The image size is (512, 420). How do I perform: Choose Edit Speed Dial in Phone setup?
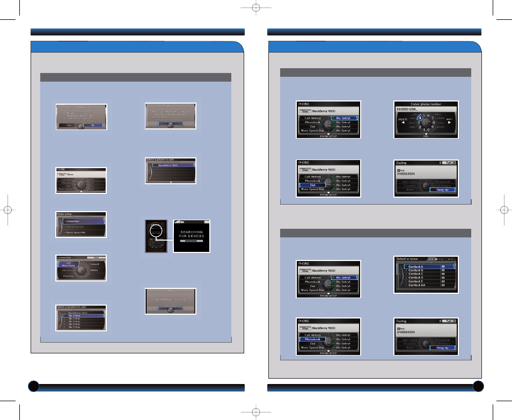point(84,227)
